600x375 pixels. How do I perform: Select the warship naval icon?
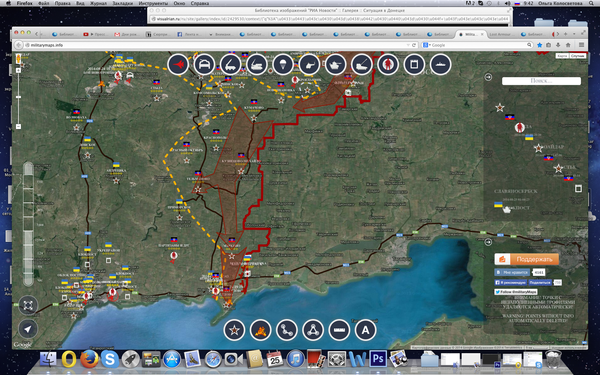click(x=440, y=64)
